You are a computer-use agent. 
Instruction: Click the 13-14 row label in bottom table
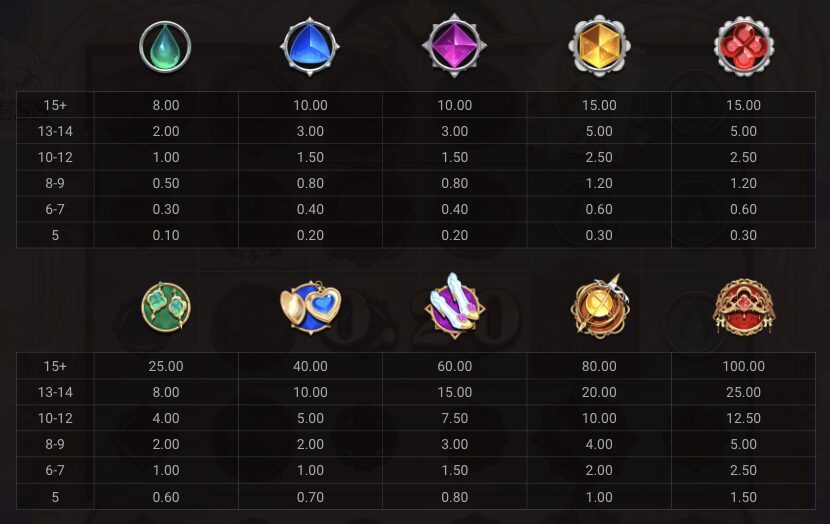55,392
